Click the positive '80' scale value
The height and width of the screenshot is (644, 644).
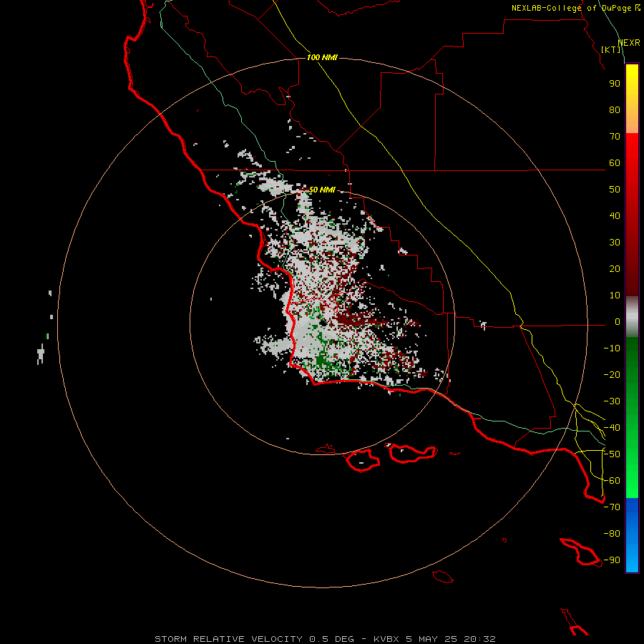coord(615,110)
